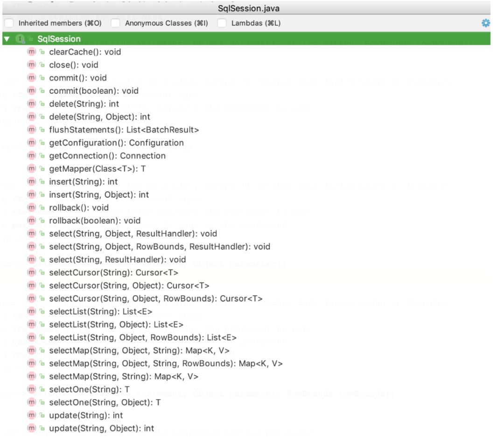Image resolution: width=504 pixels, height=442 pixels.
Task: Click the method icon beside insert(String): int
Action: pos(32,181)
